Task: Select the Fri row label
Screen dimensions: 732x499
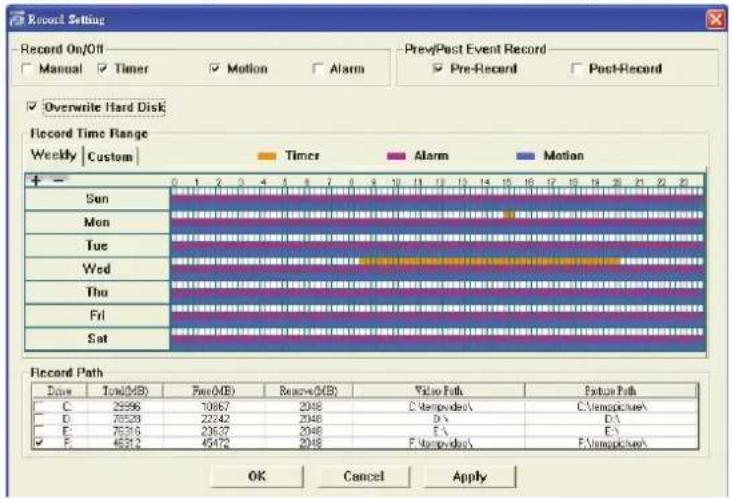Action: click(x=97, y=316)
